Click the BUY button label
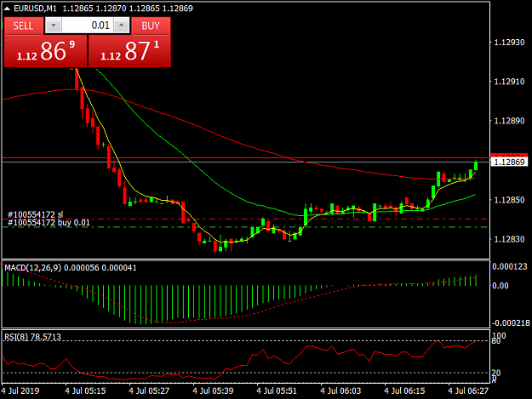Screen dimensions: 532x399 coord(151,26)
